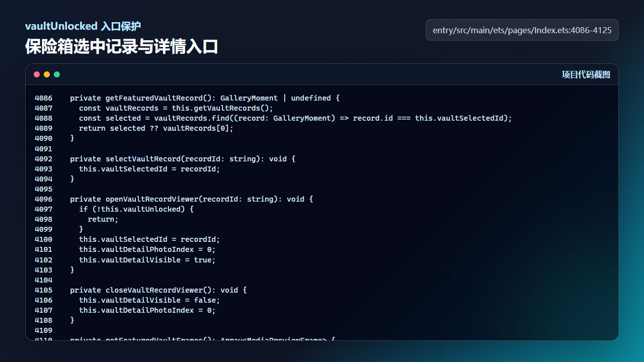
Task: Click line number 4108
Action: (x=43, y=320)
